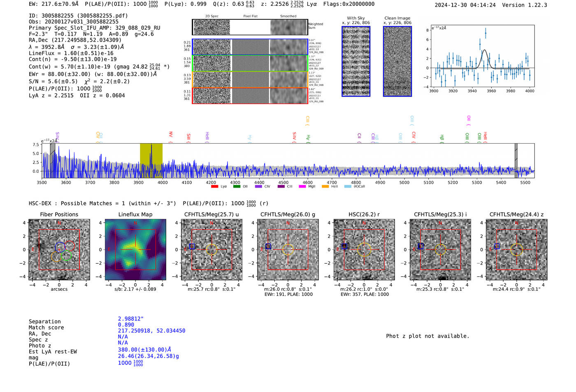Image resolution: width=576 pixels, height=392 pixels.
Task: Click the EWr: 191, PLAE: 1000 caption
Action: click(x=288, y=295)
